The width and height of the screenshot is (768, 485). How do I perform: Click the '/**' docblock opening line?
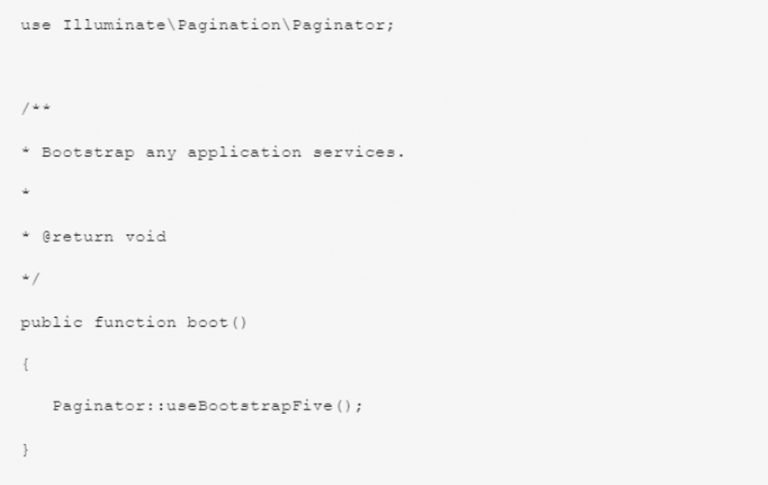tap(35, 108)
